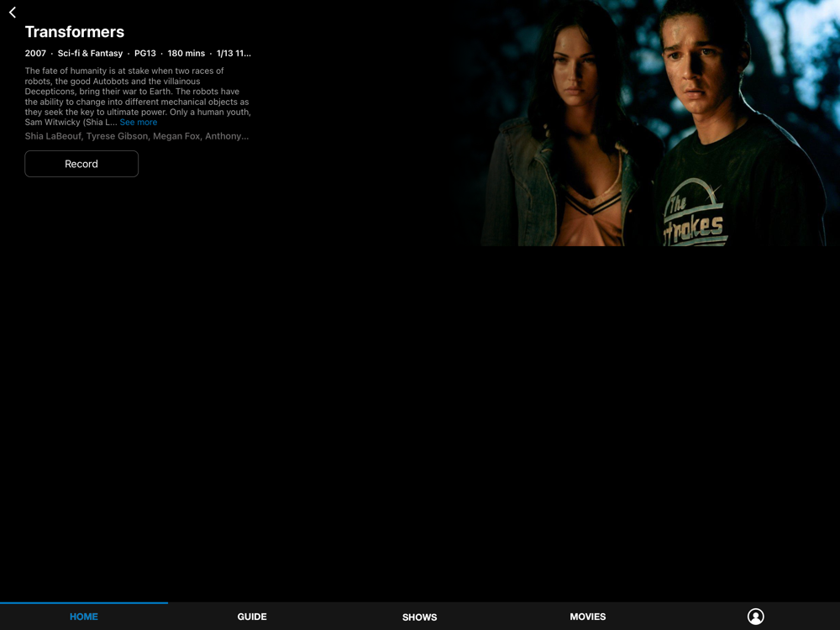The height and width of the screenshot is (630, 840).
Task: Click the truncated air date 1/13 11...
Action: tap(234, 53)
